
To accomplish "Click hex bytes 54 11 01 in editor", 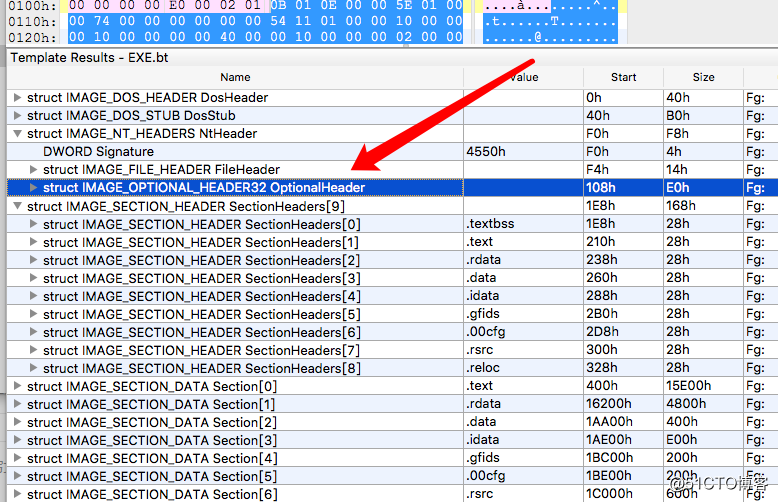I will (304, 21).
